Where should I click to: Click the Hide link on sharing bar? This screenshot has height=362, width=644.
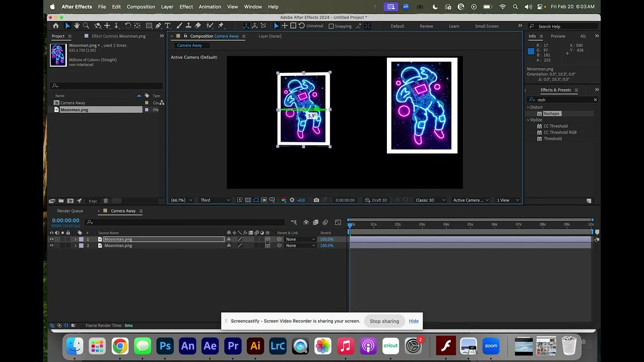click(x=414, y=321)
